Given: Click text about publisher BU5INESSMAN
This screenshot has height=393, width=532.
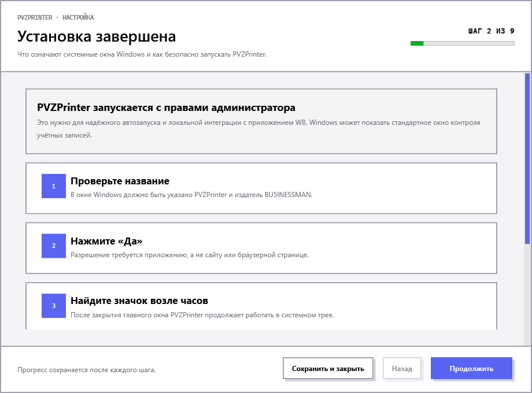Looking at the screenshot, I should [x=191, y=195].
